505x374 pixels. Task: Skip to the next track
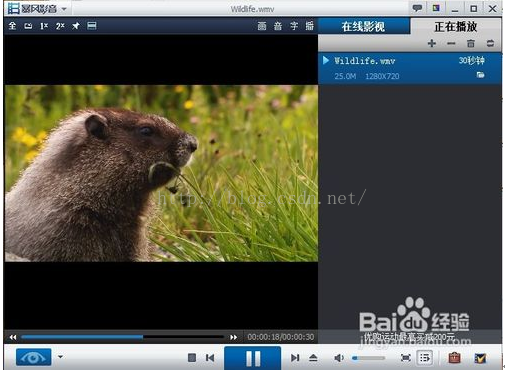click(295, 358)
